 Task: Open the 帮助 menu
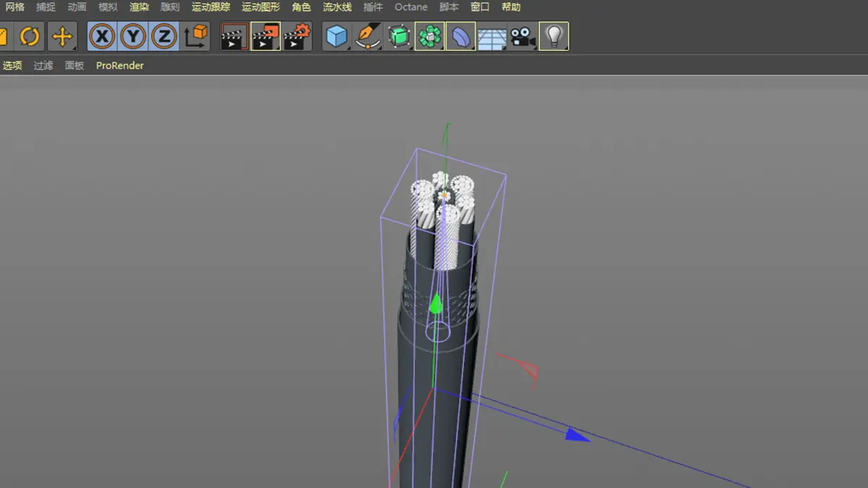click(x=511, y=7)
